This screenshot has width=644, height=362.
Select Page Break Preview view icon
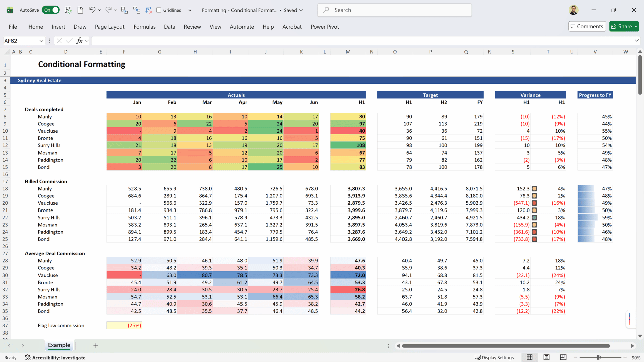pos(563,357)
